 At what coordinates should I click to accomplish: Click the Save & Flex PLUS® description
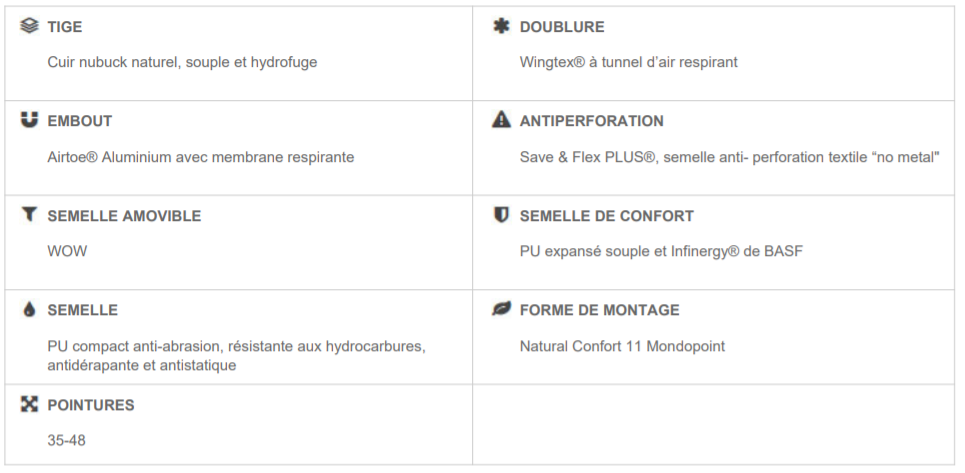(729, 157)
